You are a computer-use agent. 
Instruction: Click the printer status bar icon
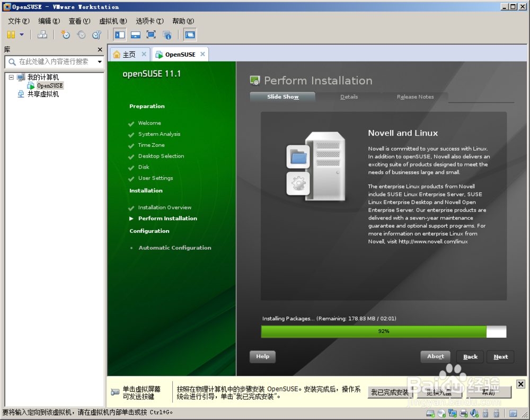point(464,413)
